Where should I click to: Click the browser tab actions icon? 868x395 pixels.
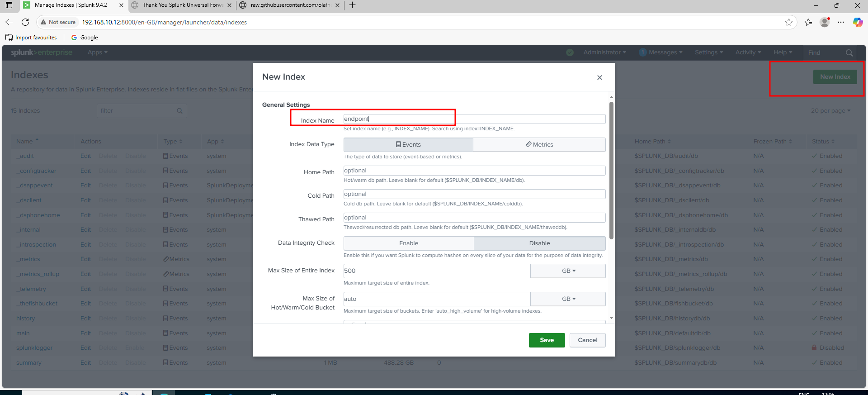[x=9, y=5]
